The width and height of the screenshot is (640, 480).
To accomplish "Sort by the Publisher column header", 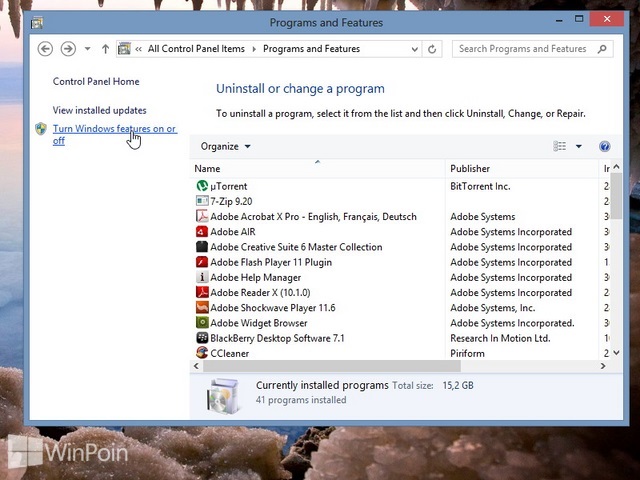I will (x=522, y=169).
